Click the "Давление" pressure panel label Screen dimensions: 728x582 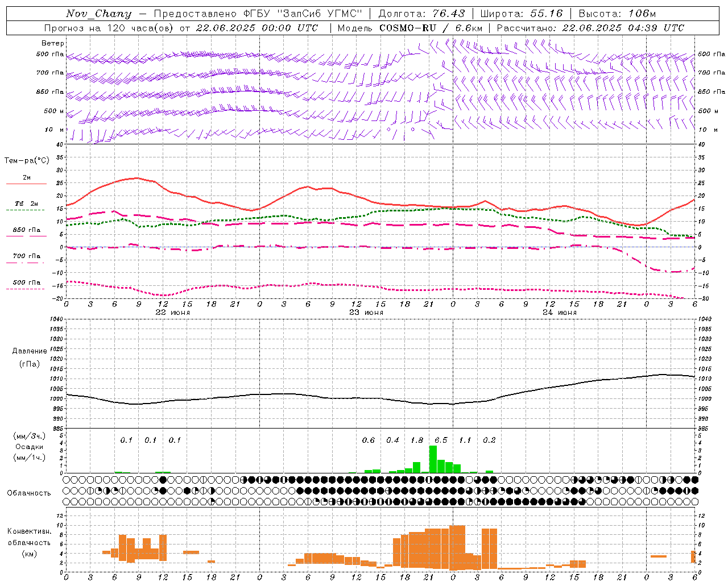[x=30, y=351]
